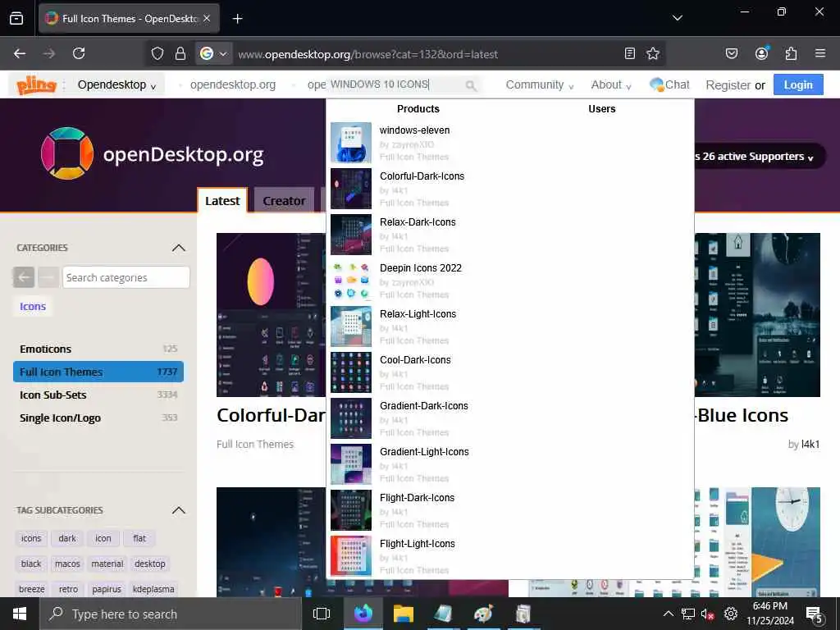
Task: Click the blue Login button
Action: pos(797,84)
